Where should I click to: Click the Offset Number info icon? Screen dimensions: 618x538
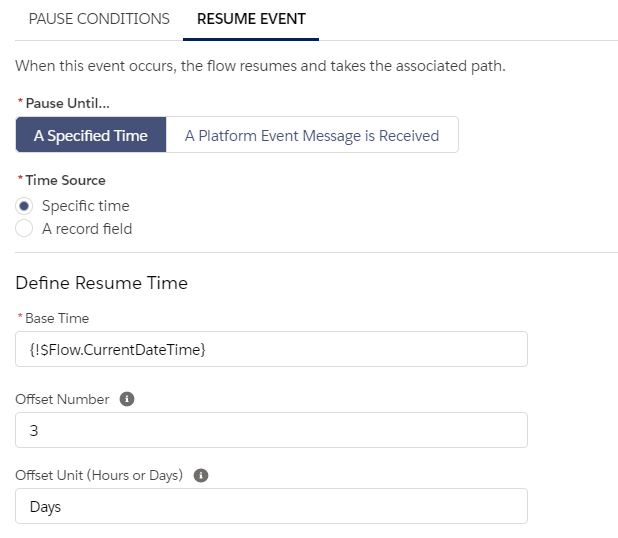pos(127,399)
